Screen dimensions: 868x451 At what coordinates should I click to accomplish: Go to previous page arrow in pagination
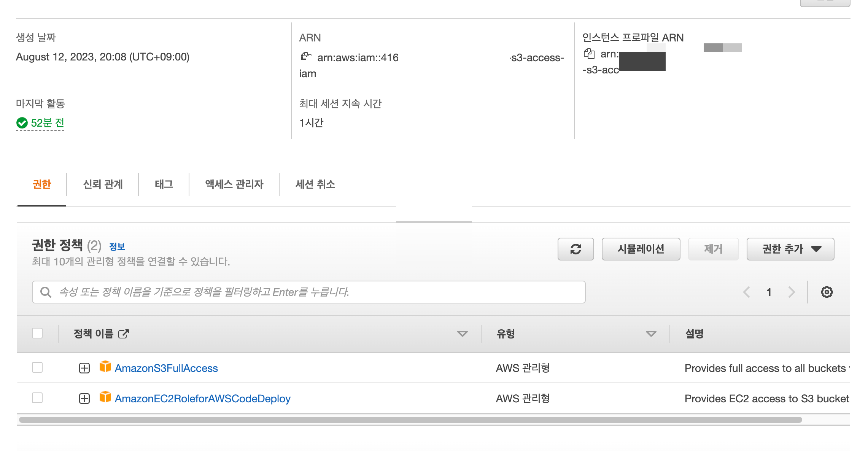pos(746,292)
